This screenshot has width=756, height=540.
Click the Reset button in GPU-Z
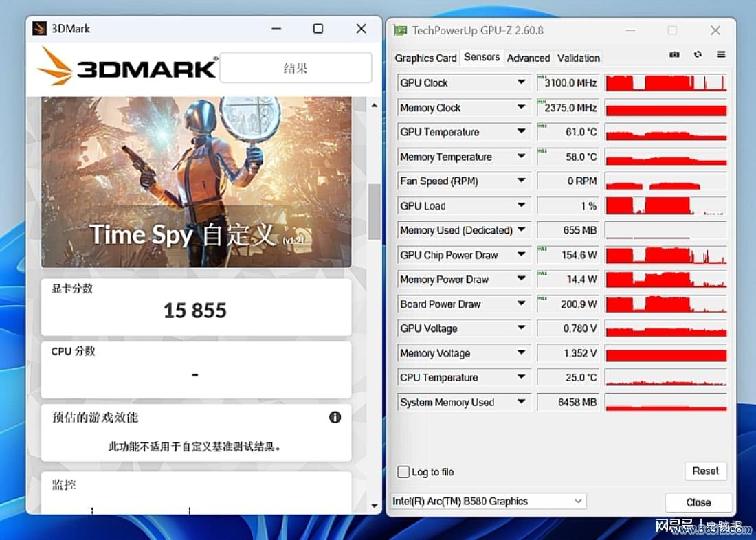(x=705, y=471)
